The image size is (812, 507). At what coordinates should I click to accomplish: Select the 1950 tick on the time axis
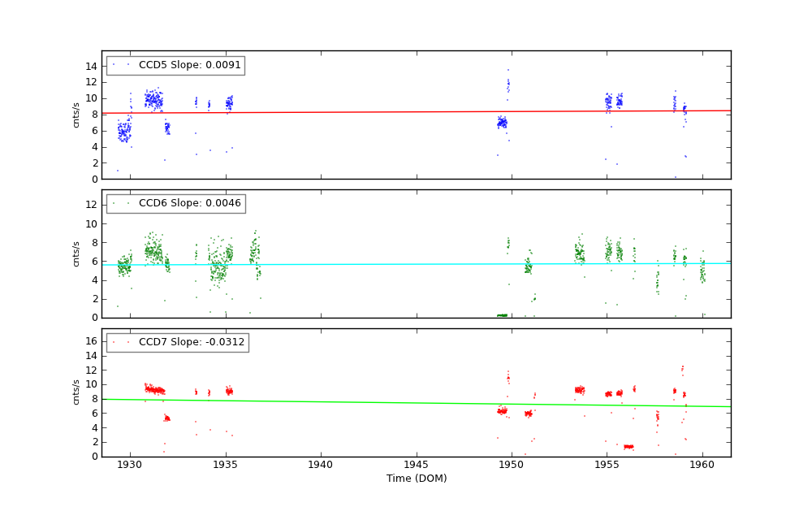[x=512, y=465]
